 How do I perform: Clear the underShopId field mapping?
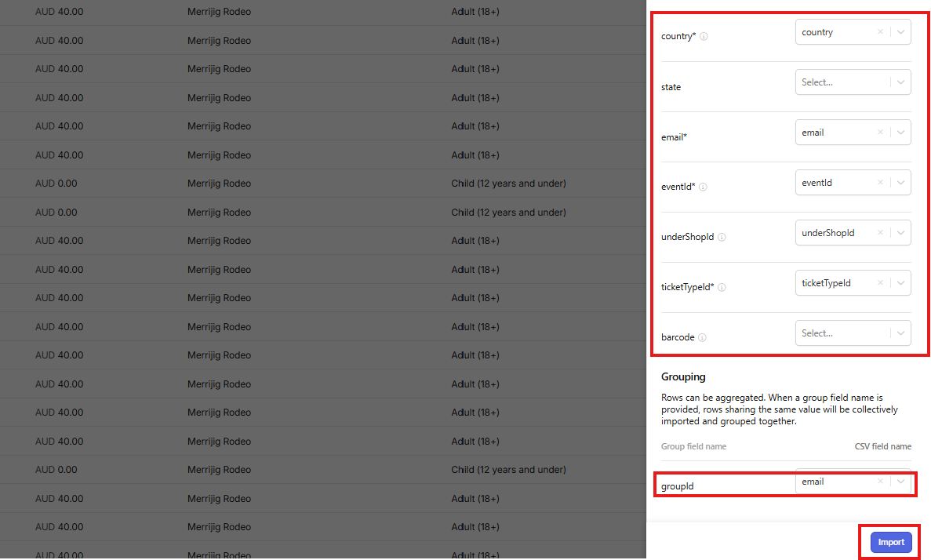tap(881, 233)
